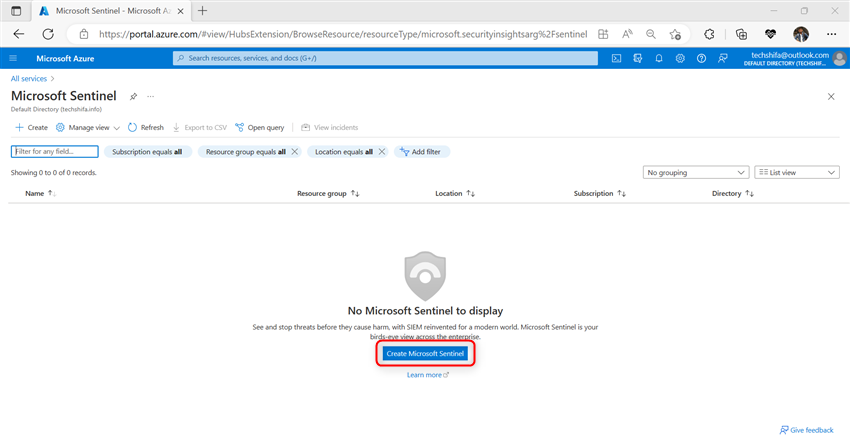The height and width of the screenshot is (446, 850).
Task: Sort by Location column
Action: (x=455, y=193)
